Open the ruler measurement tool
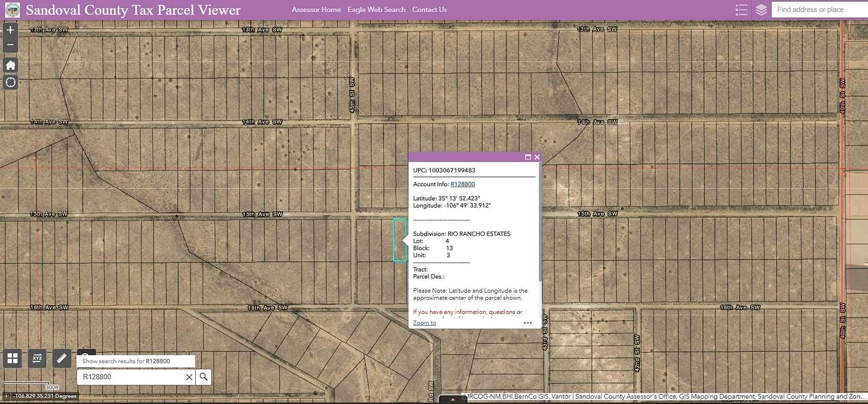 (61, 358)
